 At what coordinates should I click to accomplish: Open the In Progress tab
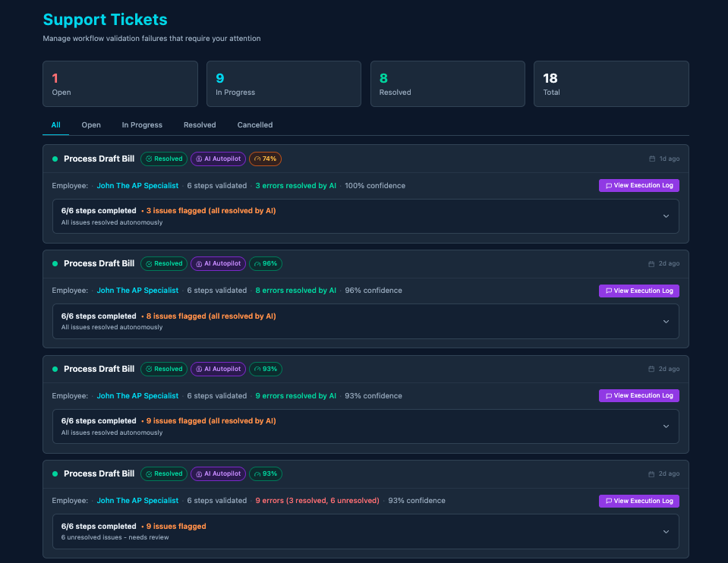coord(142,124)
